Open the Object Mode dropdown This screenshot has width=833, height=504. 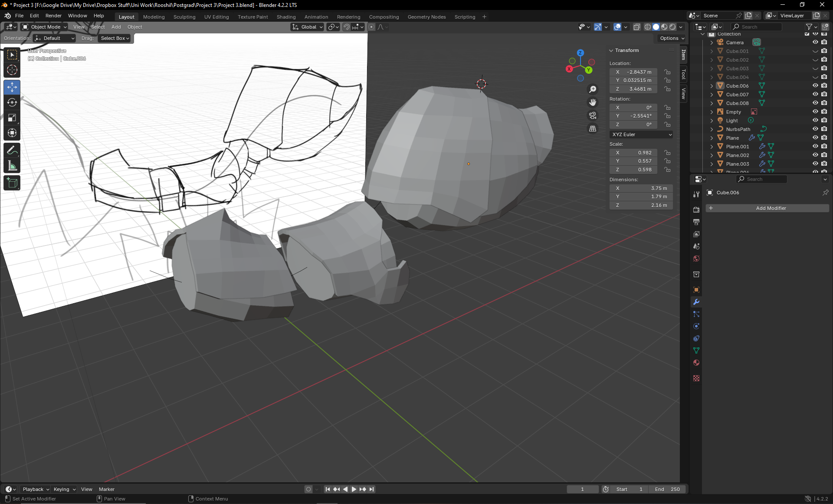45,27
